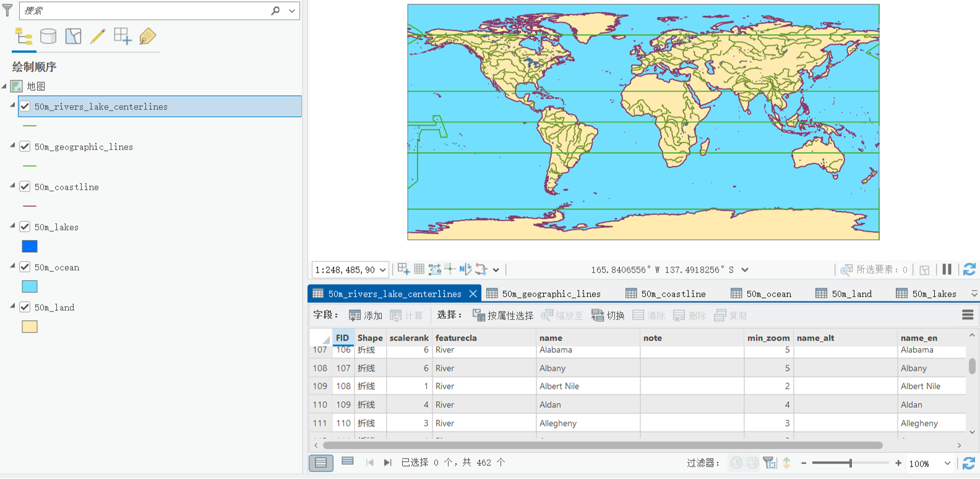Collapse the 50m_land layer legend

coord(12,306)
